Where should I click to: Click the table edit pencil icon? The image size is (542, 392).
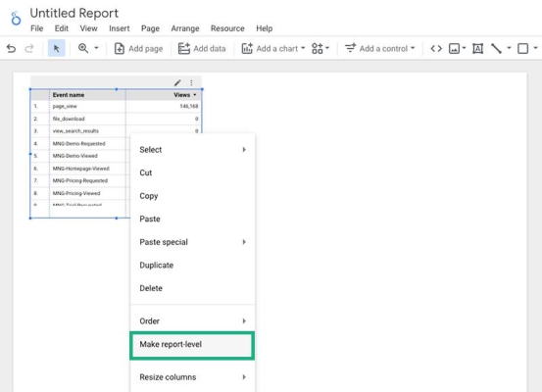177,82
